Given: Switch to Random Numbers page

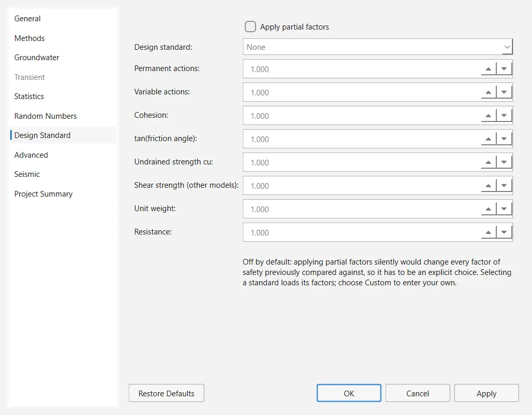Looking at the screenshot, I should coord(63,116).
